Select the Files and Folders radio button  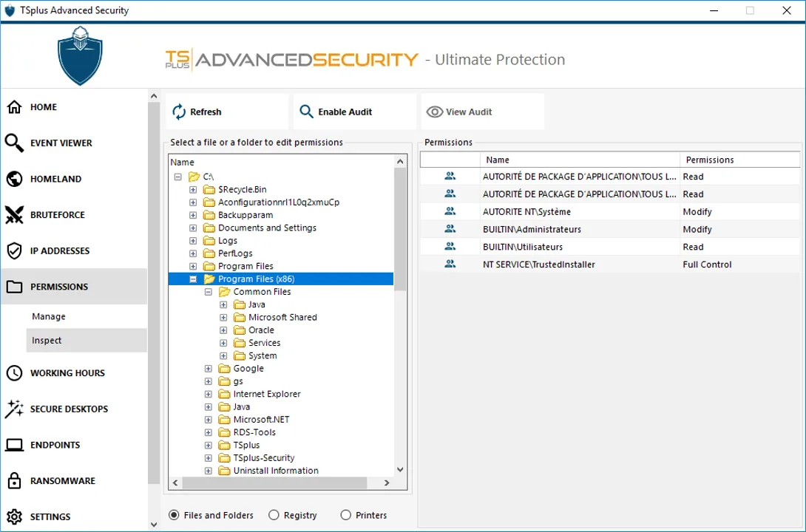(174, 515)
